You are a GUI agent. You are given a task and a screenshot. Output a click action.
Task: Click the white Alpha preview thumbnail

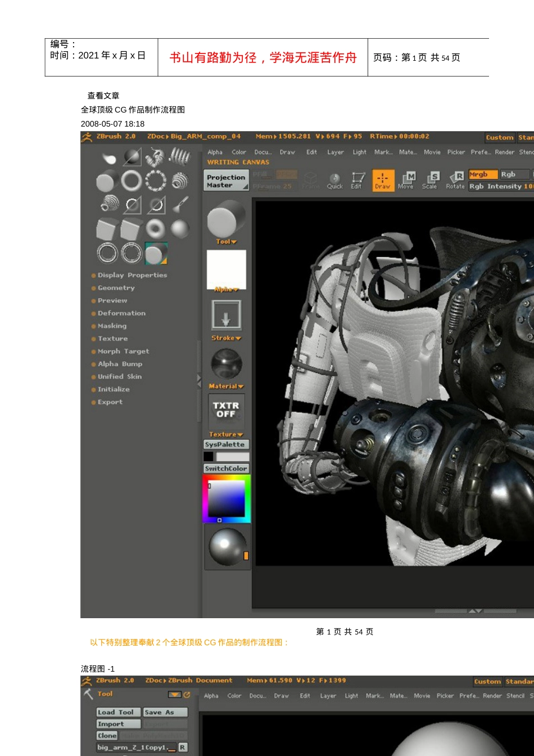coord(227,269)
